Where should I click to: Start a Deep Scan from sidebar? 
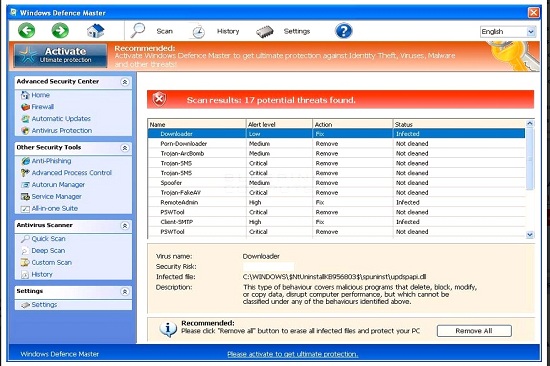(x=48, y=251)
